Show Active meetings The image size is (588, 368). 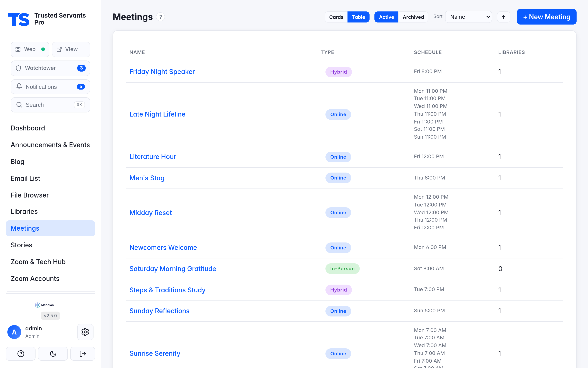pos(386,17)
